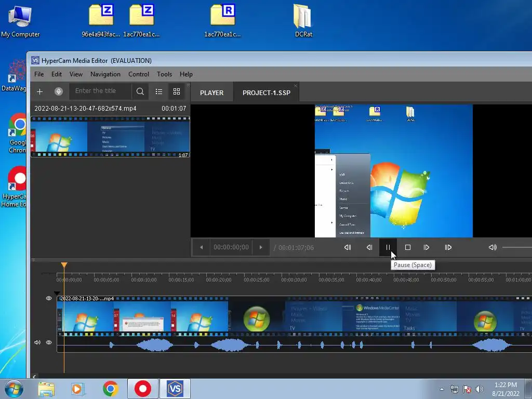The width and height of the screenshot is (532, 399).
Task: Click the orange playhead marker
Action: [x=64, y=265]
